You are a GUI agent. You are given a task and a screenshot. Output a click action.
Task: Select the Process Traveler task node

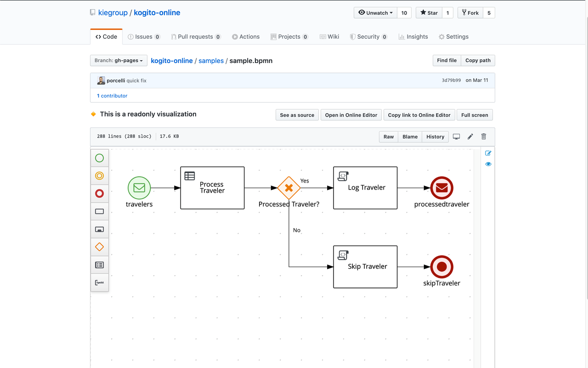coord(212,188)
